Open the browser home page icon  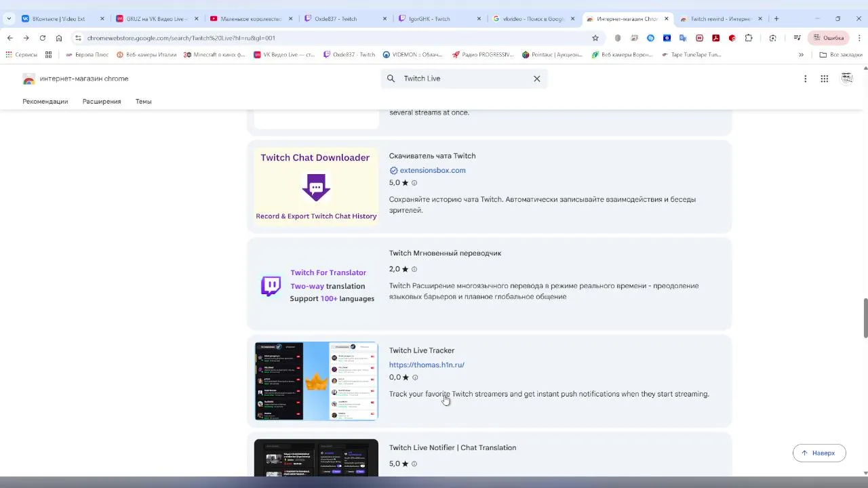[x=59, y=38]
